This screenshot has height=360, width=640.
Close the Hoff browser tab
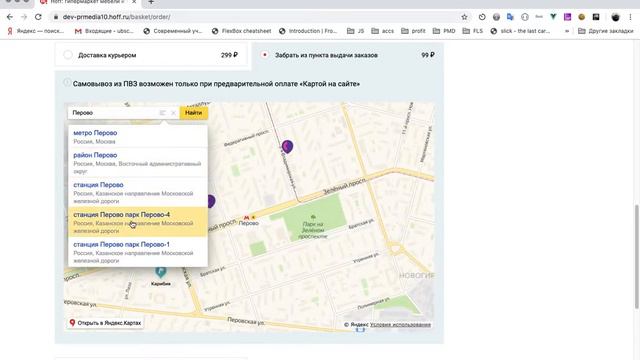coord(134,2)
